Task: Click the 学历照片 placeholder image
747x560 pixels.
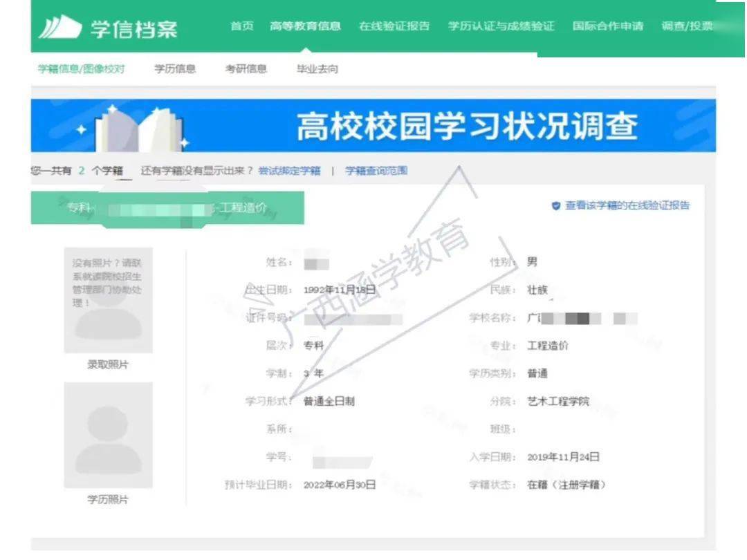Action: pyautogui.click(x=108, y=434)
